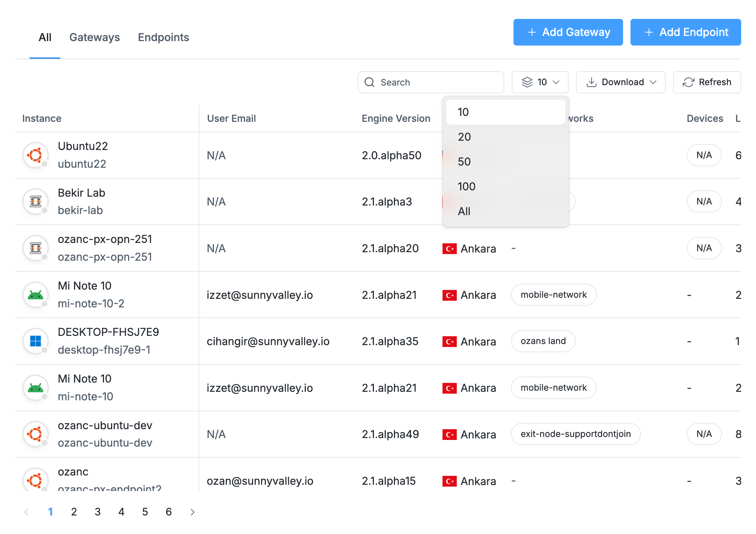The height and width of the screenshot is (534, 756).
Task: Click the Android icon for mi-note-10-2
Action: tap(36, 295)
